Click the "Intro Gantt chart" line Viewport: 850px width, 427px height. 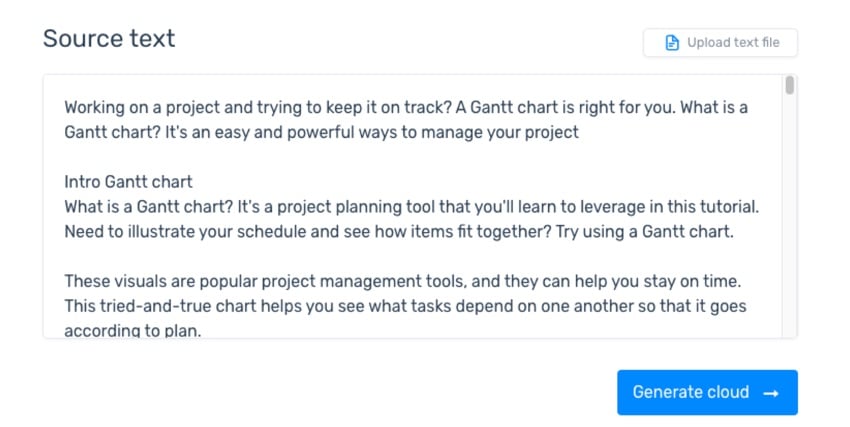[128, 182]
